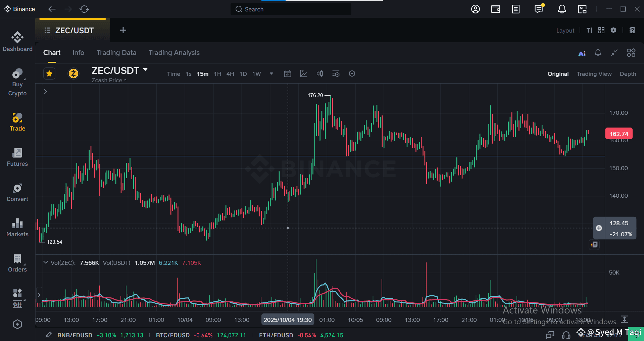Viewport: 644px width, 341px height.
Task: Switch to Original chart view
Action: 558,74
